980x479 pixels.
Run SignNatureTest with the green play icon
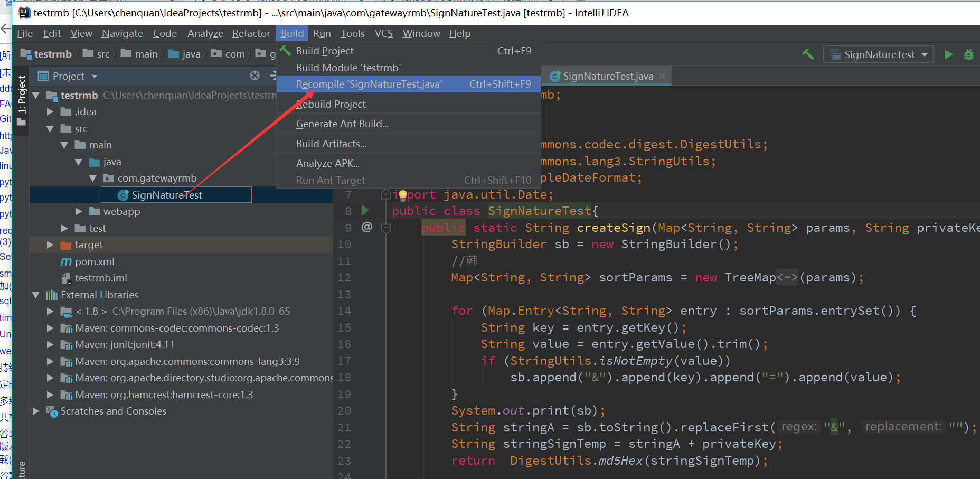click(948, 54)
